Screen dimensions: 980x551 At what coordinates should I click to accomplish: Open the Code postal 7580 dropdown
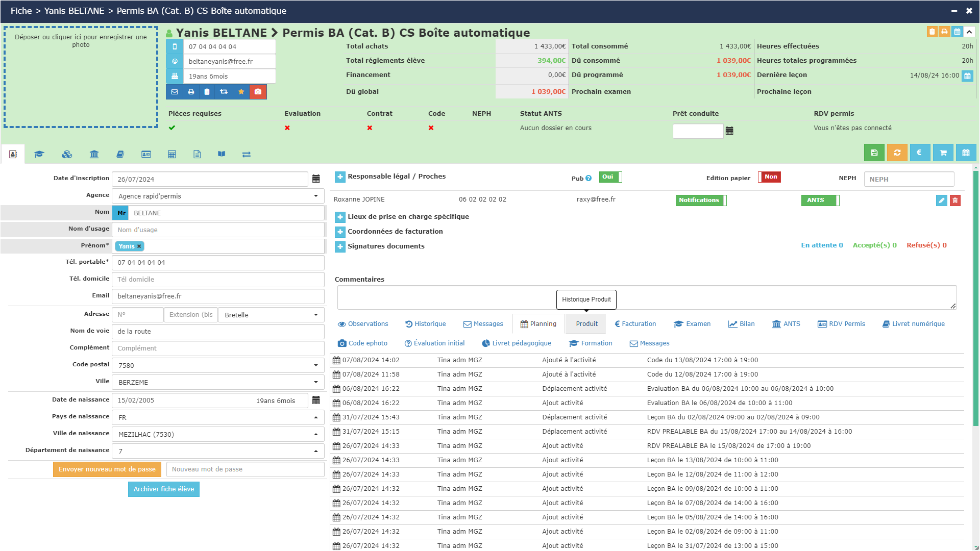pyautogui.click(x=218, y=365)
